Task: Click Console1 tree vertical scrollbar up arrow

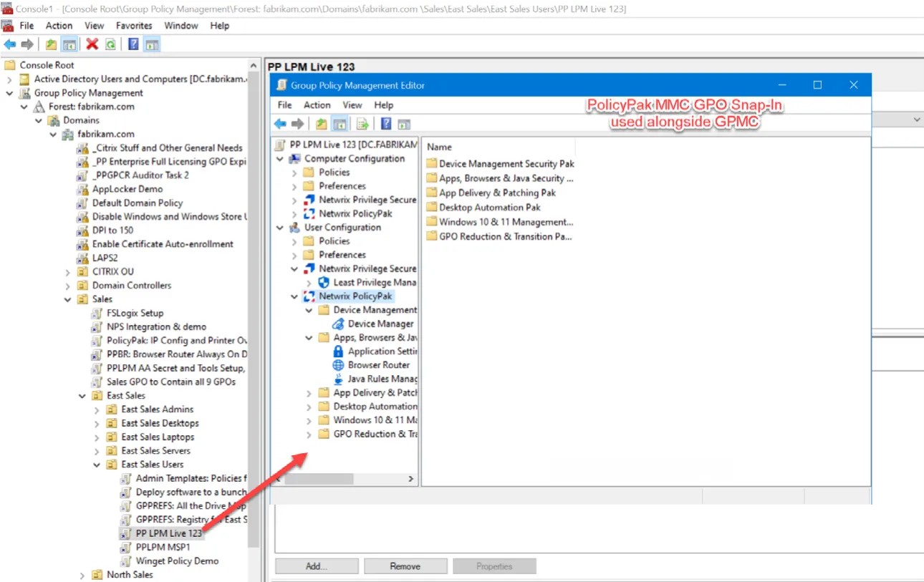Action: (254, 64)
